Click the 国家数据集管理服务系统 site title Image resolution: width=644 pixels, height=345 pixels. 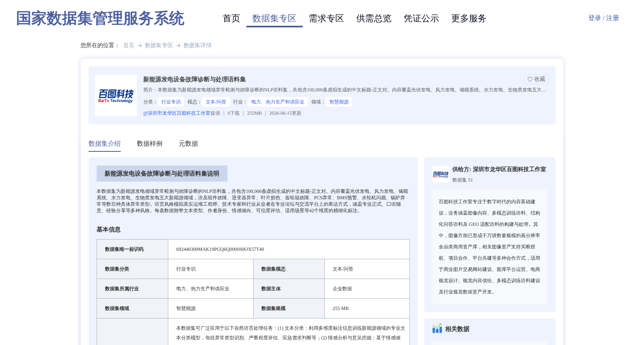100,19
